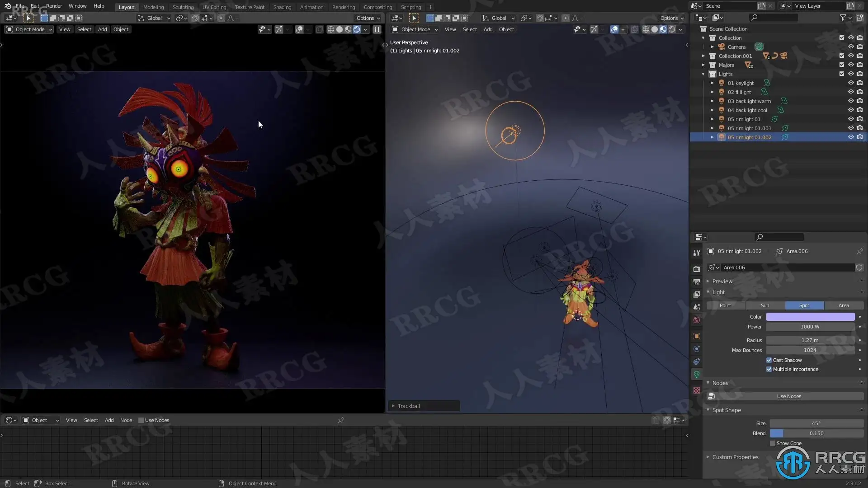Open Object Mode dropdown in left viewport
Viewport: 868px width, 488px height.
[x=29, y=29]
